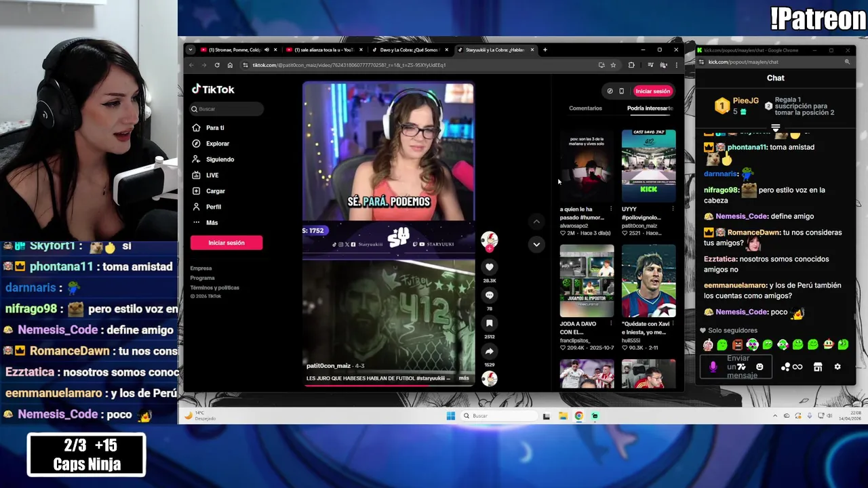
Task: Open the mobile device icon in TikTok header
Action: [621, 91]
